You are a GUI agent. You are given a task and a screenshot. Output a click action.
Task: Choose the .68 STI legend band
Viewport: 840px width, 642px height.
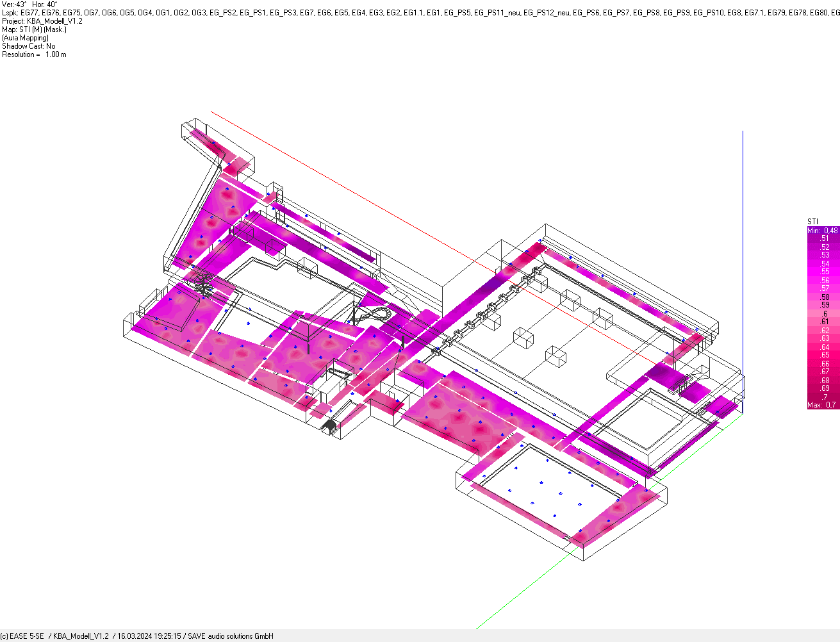point(823,380)
